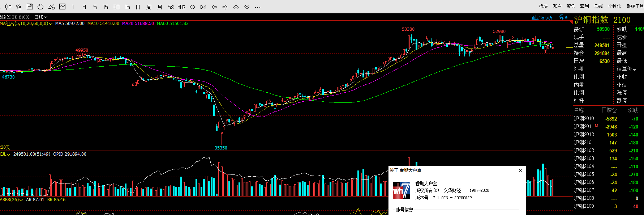Click the left arrow toolbar icon
This screenshot has width=644, height=215.
(x=214, y=7)
